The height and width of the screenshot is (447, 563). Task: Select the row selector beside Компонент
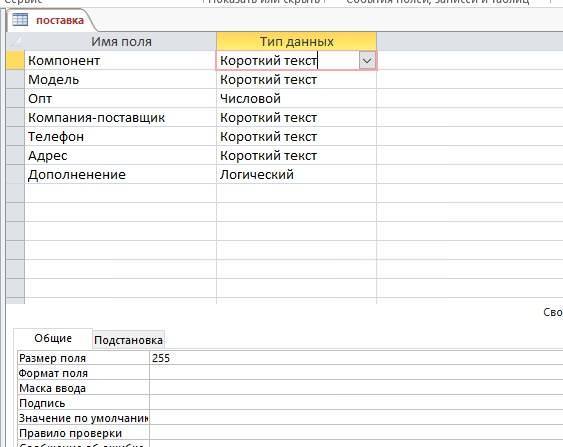pos(15,61)
